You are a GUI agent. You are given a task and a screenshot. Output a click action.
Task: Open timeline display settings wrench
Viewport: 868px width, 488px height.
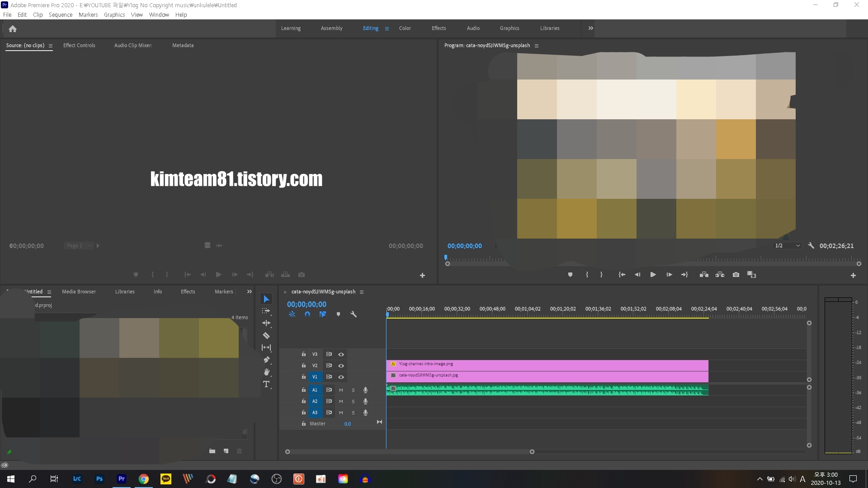coord(354,314)
